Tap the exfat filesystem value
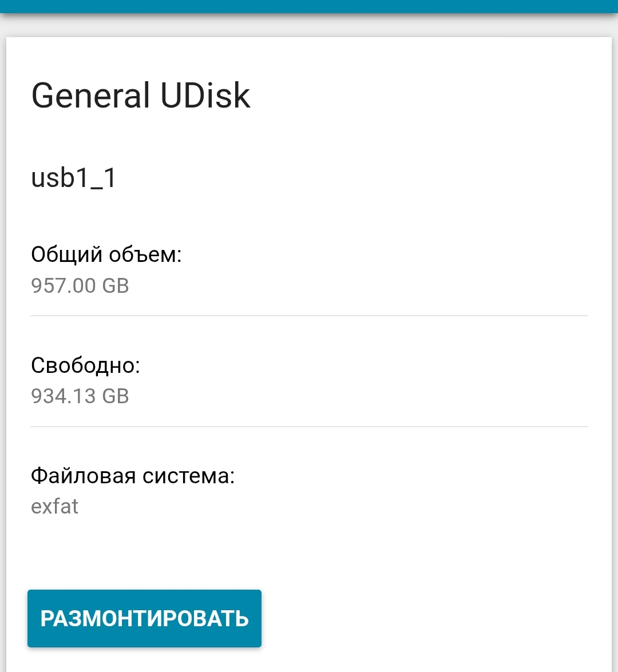The width and height of the screenshot is (618, 672). (54, 506)
